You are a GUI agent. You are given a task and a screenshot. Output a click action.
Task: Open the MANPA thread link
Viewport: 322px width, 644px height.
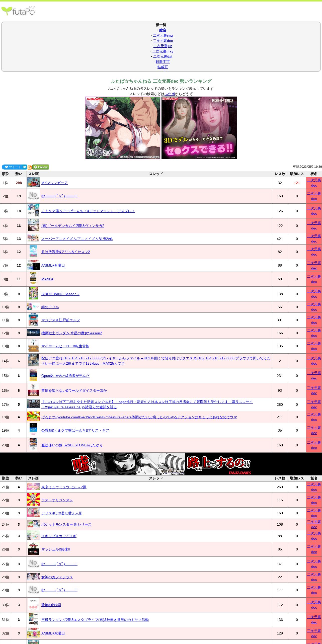point(47,279)
